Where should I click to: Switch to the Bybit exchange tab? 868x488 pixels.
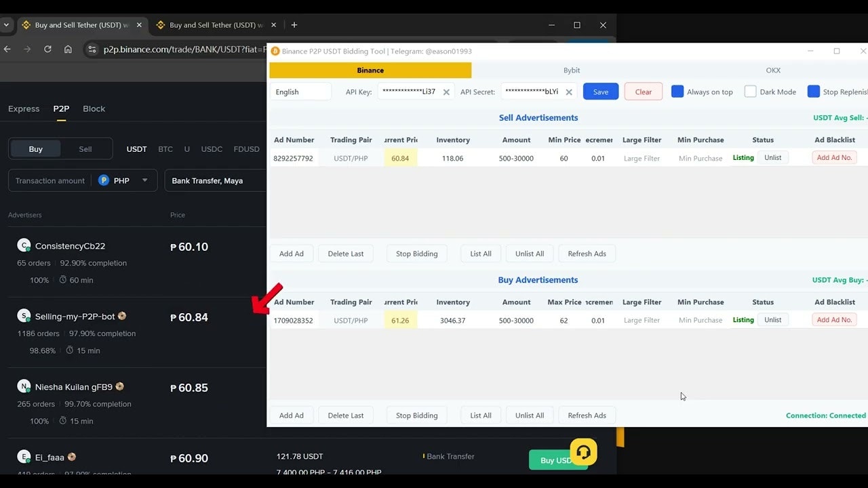point(572,70)
